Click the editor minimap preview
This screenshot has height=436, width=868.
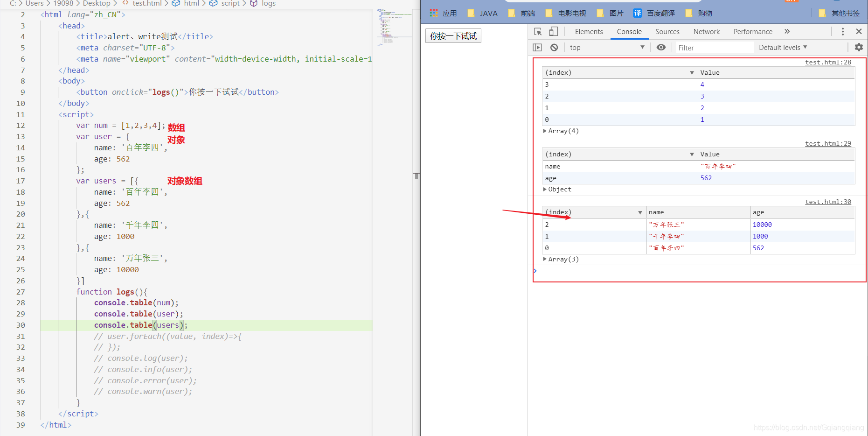point(393,26)
